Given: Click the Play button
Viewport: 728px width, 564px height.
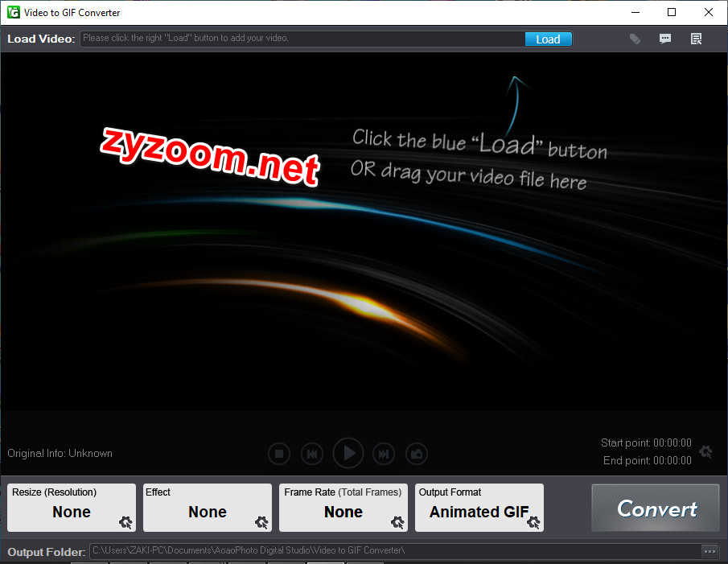Looking at the screenshot, I should 348,453.
